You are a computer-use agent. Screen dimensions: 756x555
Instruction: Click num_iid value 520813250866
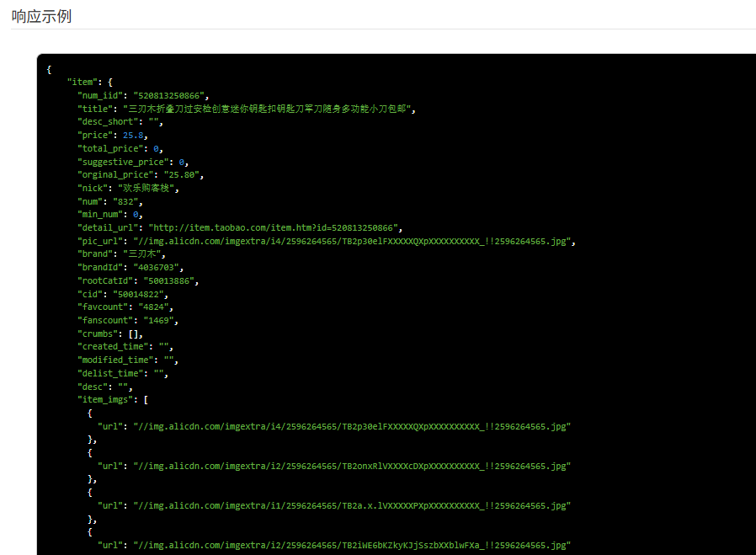point(168,95)
